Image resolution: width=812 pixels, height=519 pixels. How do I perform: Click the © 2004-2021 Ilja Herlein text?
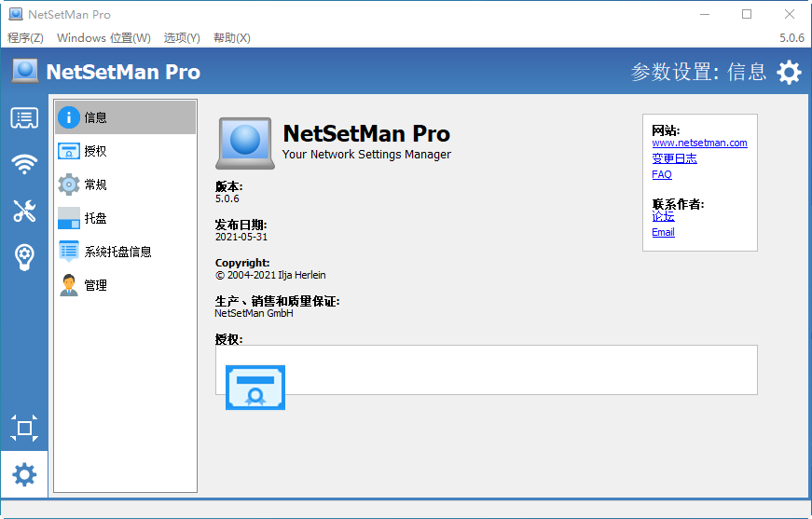click(270, 275)
